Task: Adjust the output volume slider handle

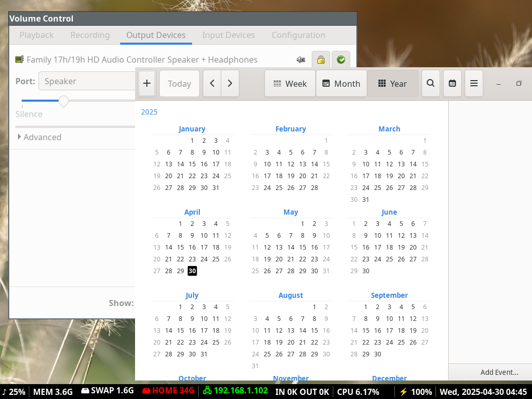Action: (64, 101)
